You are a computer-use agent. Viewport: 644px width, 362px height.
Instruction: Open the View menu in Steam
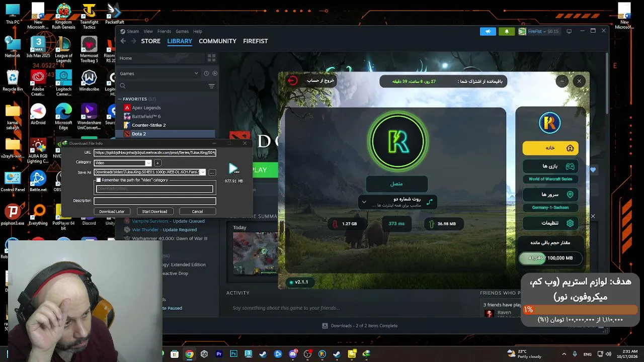point(148,31)
